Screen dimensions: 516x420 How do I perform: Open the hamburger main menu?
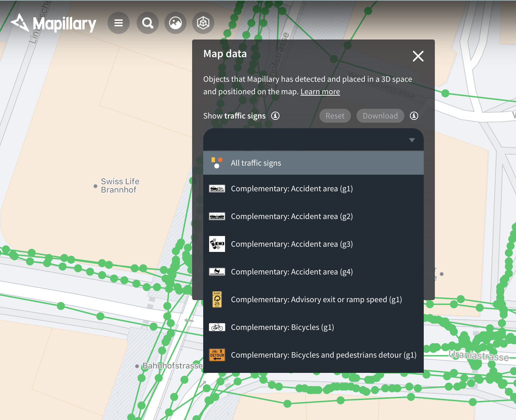tap(119, 23)
